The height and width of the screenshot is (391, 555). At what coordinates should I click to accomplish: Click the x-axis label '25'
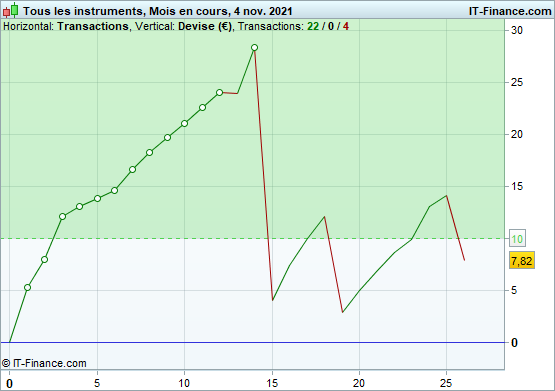pyautogui.click(x=446, y=383)
